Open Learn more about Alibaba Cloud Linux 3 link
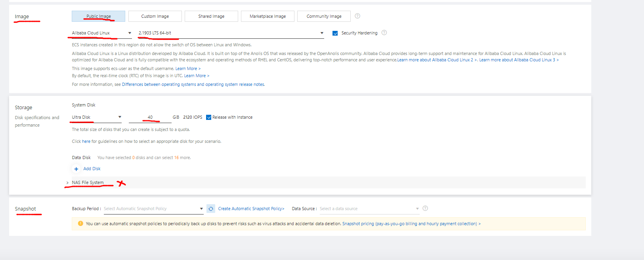The height and width of the screenshot is (260, 644). [x=519, y=60]
